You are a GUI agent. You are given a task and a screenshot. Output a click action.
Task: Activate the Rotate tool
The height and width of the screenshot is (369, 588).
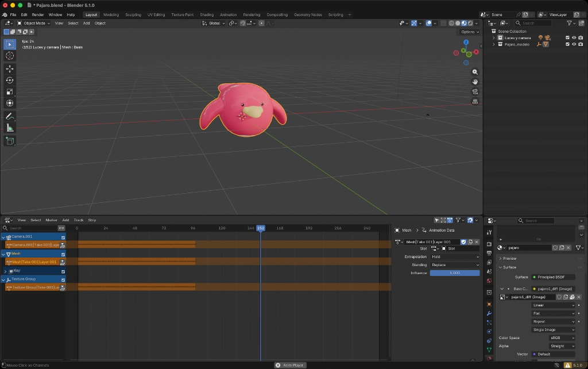[10, 80]
